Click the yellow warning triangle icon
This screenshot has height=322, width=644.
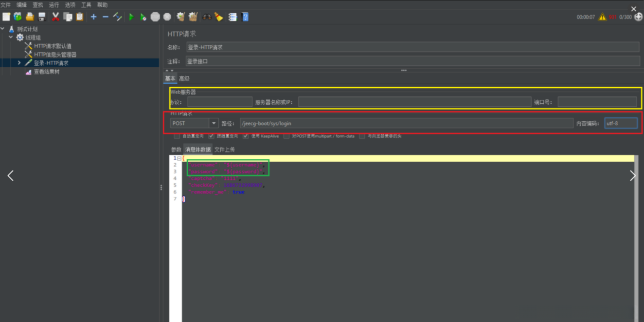pos(603,17)
